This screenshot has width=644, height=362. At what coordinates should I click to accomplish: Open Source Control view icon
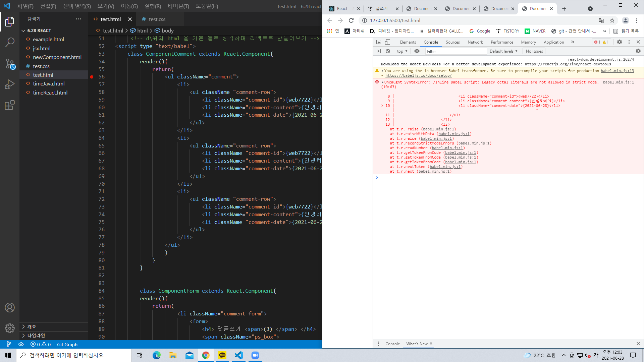pyautogui.click(x=10, y=64)
